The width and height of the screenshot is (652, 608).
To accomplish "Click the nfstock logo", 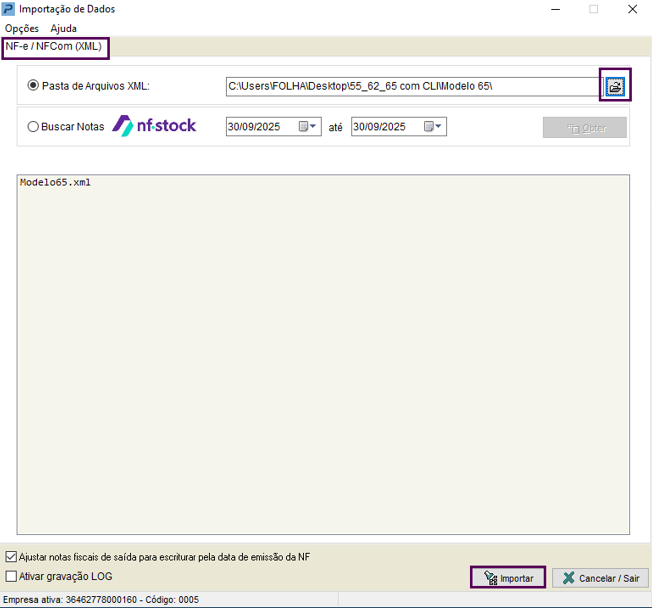I will tap(154, 126).
